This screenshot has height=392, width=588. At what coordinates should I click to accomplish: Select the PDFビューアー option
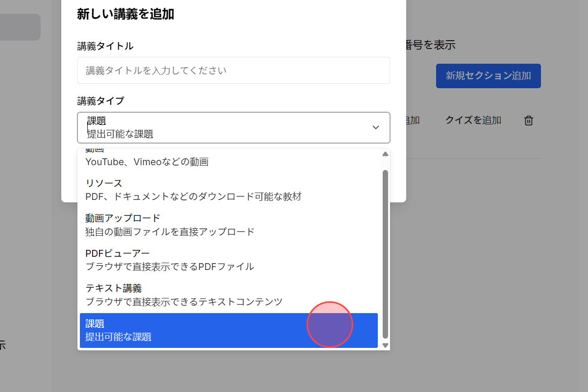(x=196, y=259)
